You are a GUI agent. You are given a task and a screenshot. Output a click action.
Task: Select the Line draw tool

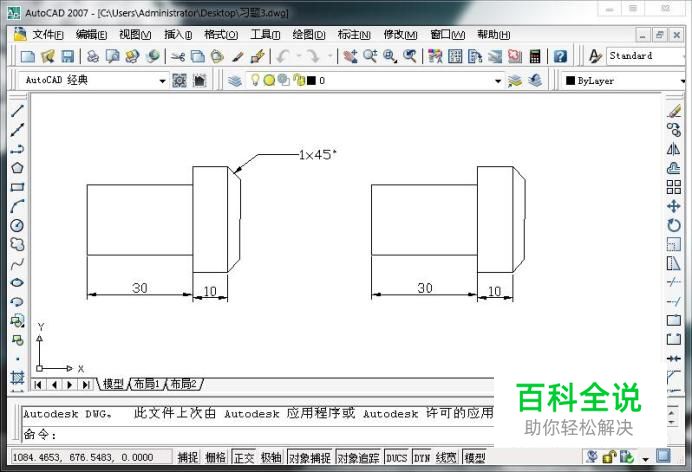(x=17, y=111)
